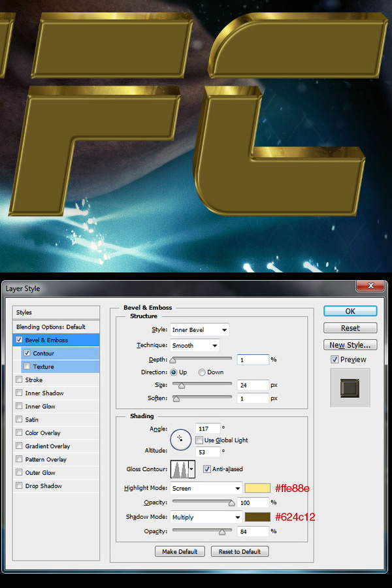
Task: Click the Reset button
Action: pyautogui.click(x=350, y=328)
